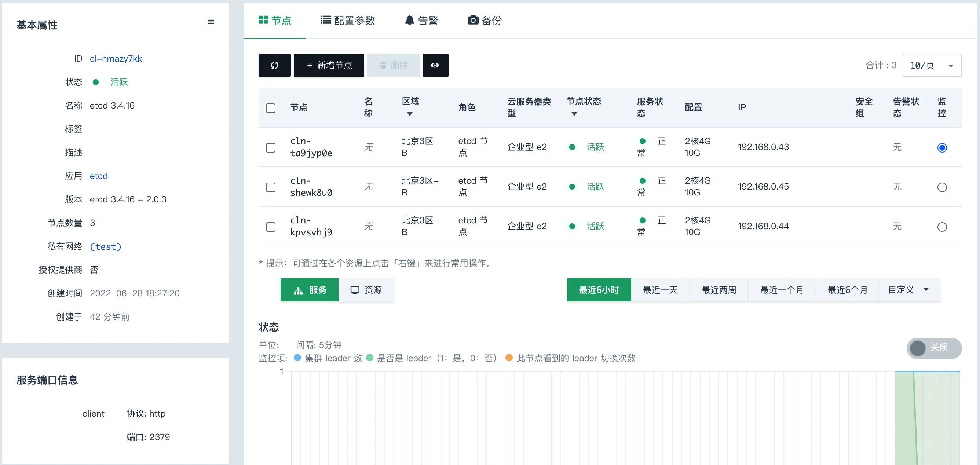
Task: Check the box for node cln-ta9jyp0e
Action: click(x=270, y=148)
